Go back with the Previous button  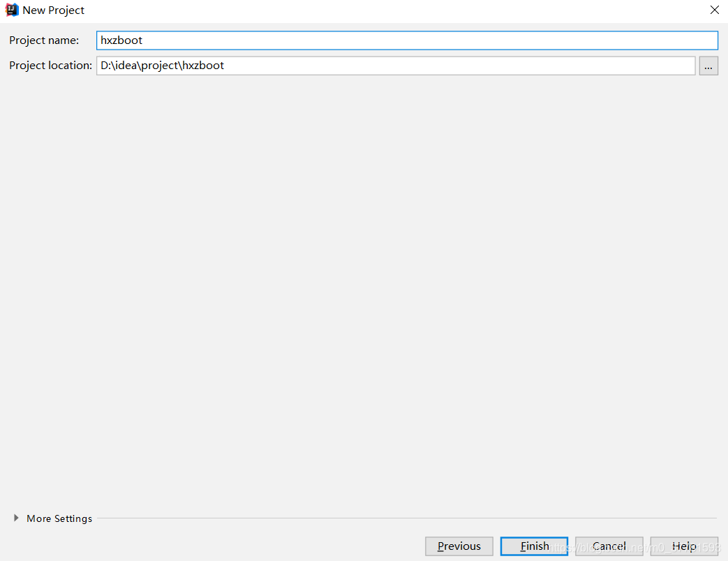point(459,546)
